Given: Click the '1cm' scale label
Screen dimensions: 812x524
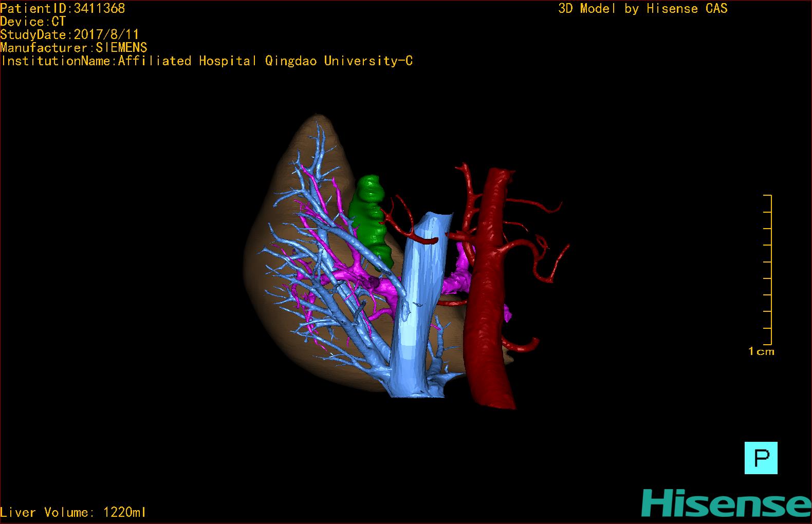Looking at the screenshot, I should (761, 351).
